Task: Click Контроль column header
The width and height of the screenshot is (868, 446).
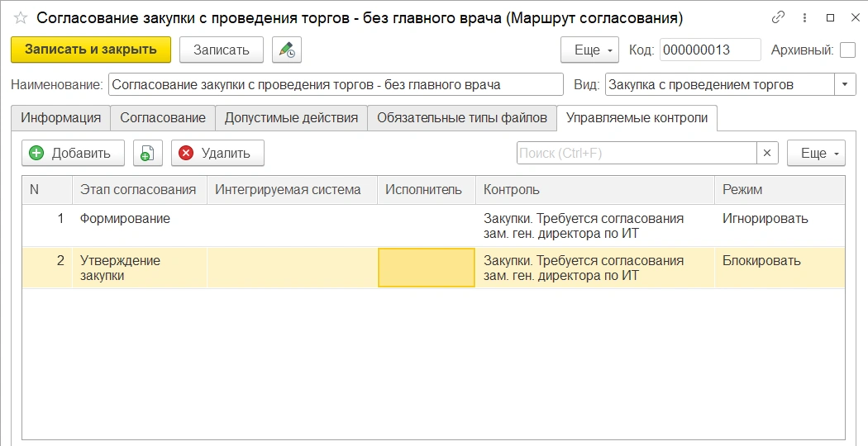Action: pyautogui.click(x=595, y=190)
